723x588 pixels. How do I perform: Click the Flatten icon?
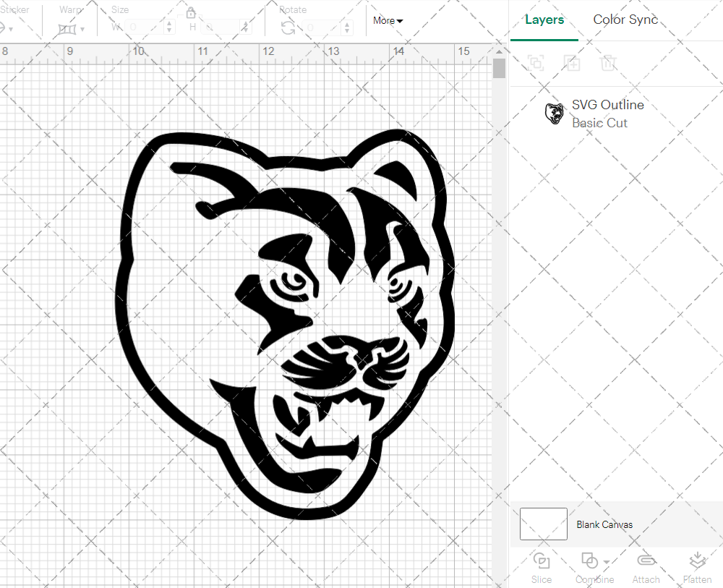click(697, 561)
